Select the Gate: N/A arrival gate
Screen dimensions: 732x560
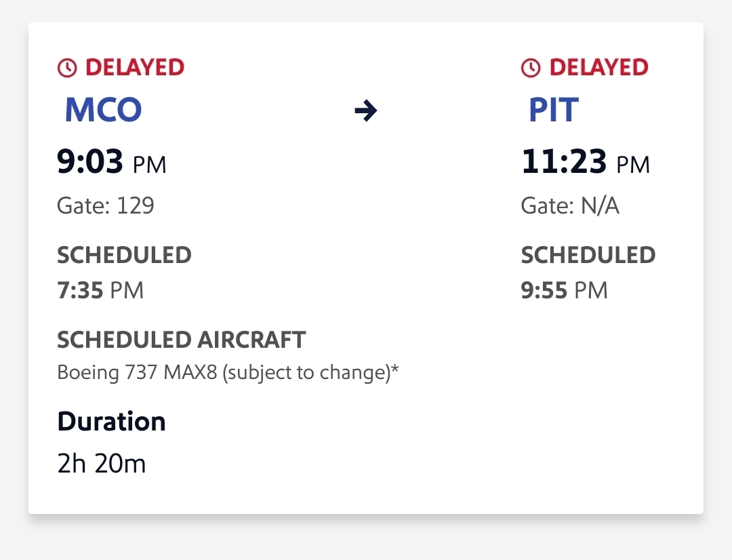[570, 205]
